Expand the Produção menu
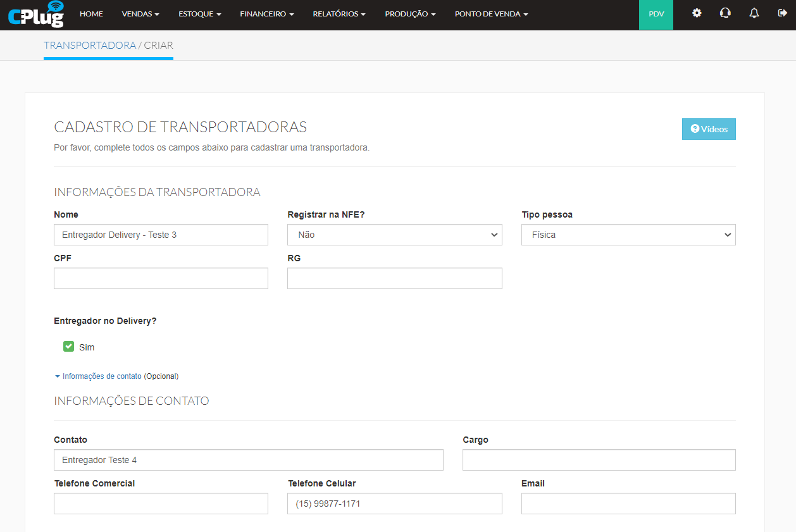796x532 pixels. (x=410, y=14)
